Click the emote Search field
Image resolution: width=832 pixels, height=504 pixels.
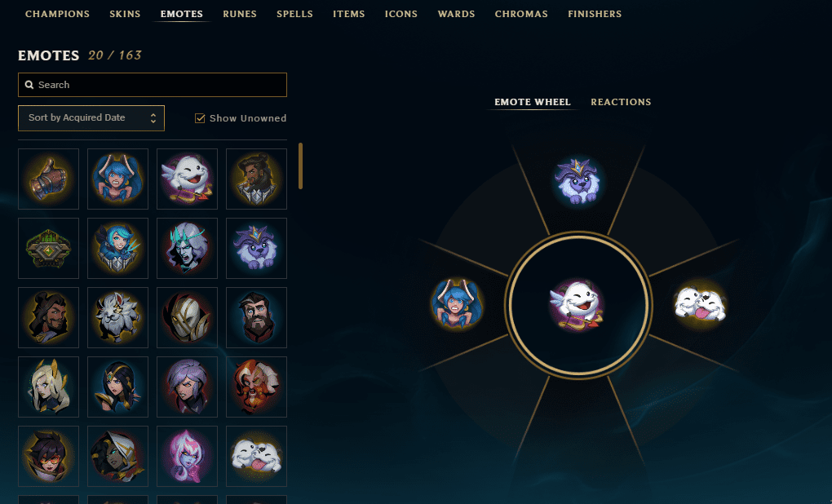(153, 85)
